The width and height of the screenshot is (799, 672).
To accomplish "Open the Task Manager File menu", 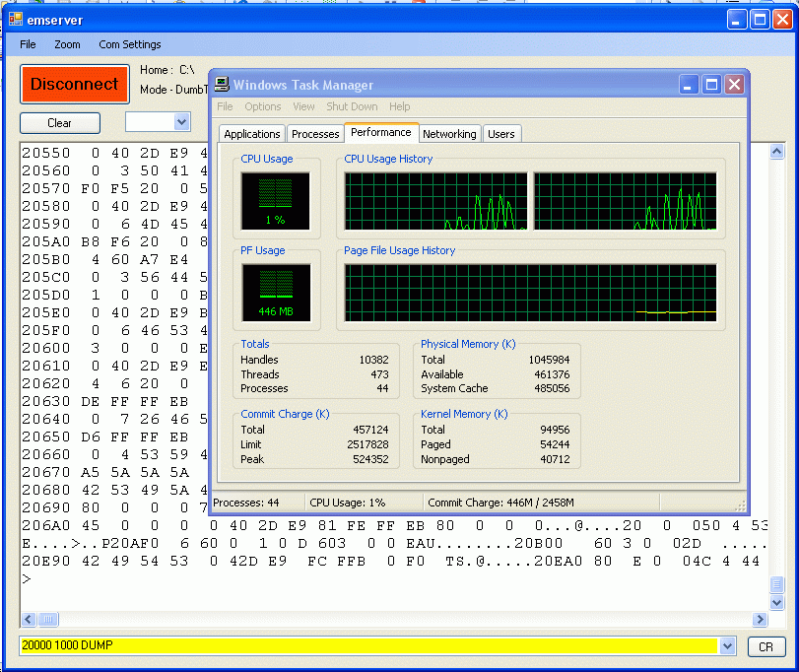I will tap(225, 106).
